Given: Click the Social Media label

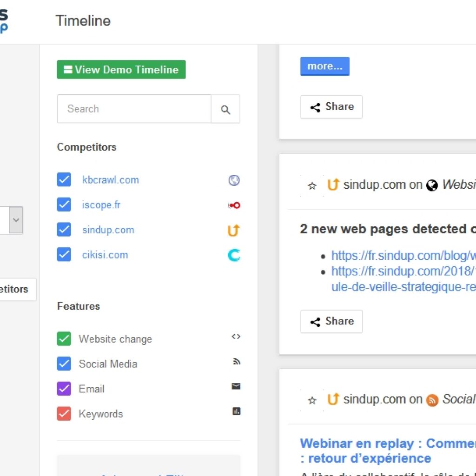Looking at the screenshot, I should pos(108,364).
